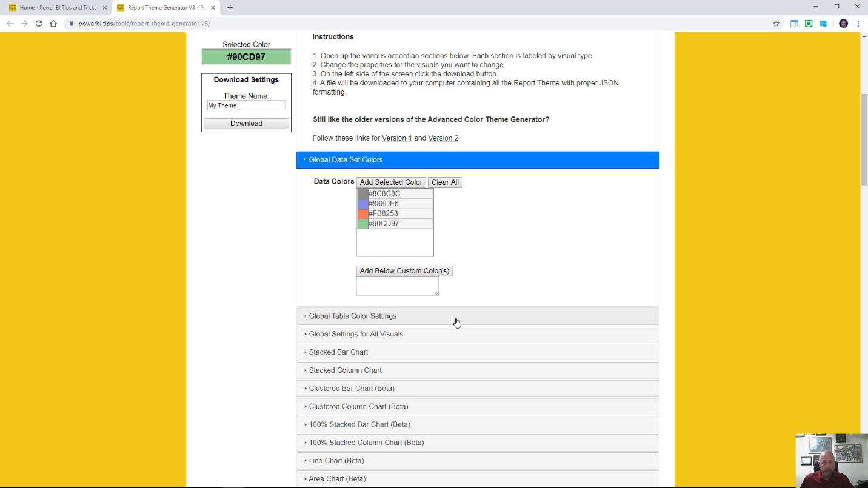Expand the Stacked Column Chart section
This screenshot has width=868, height=488.
coord(478,370)
